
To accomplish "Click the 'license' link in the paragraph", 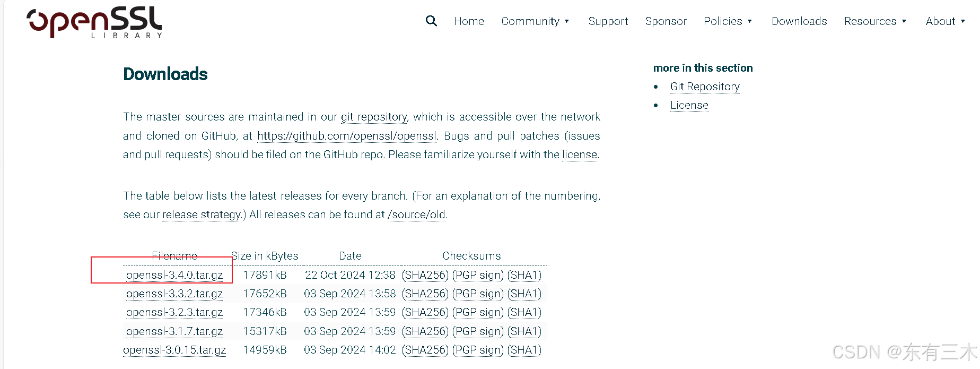I will point(580,155).
